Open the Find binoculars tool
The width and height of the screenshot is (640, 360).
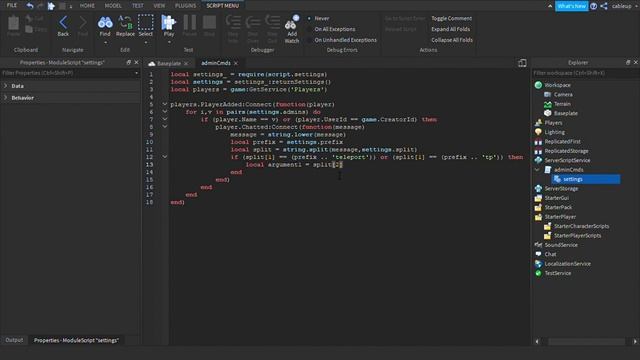[105, 23]
